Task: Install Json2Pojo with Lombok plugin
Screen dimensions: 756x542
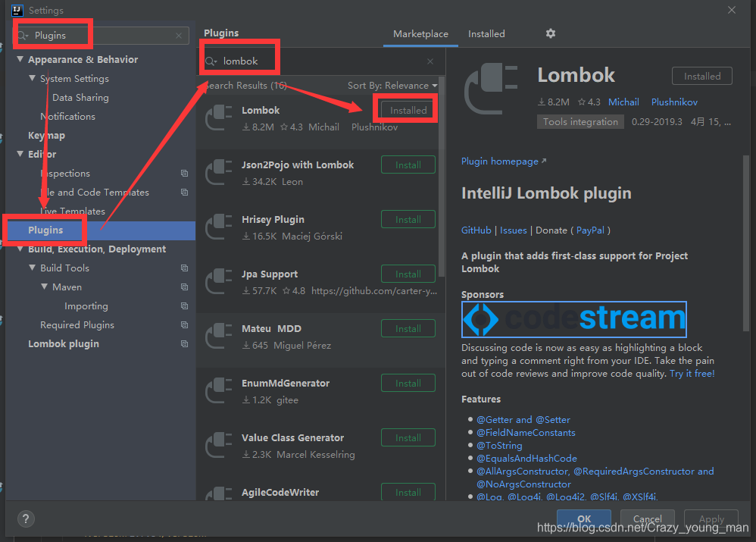Action: (x=408, y=165)
